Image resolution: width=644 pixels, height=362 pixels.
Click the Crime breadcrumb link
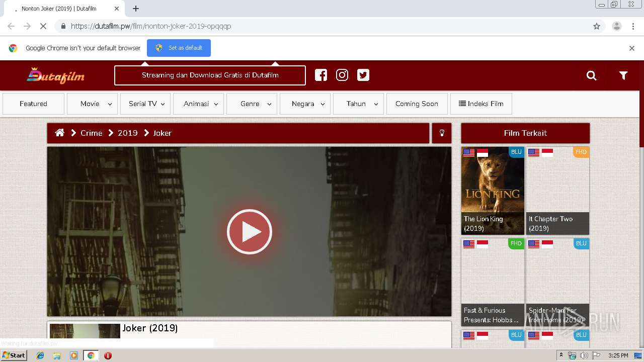(91, 133)
